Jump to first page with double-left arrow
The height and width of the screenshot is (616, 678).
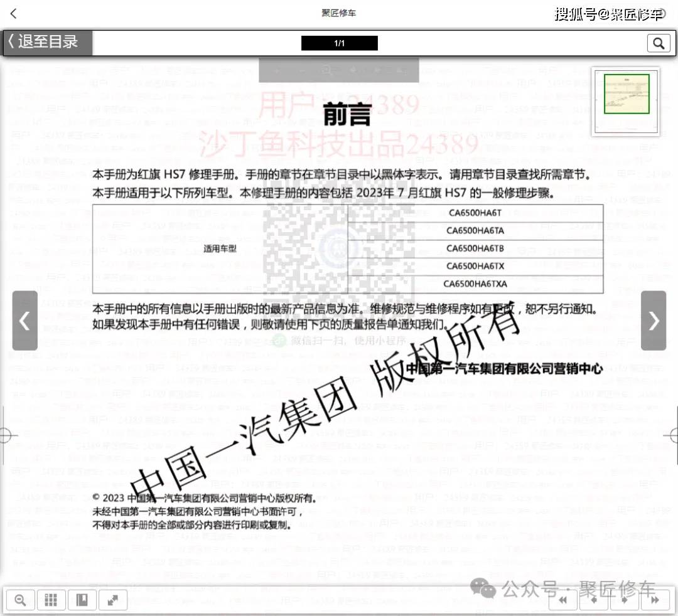562,600
